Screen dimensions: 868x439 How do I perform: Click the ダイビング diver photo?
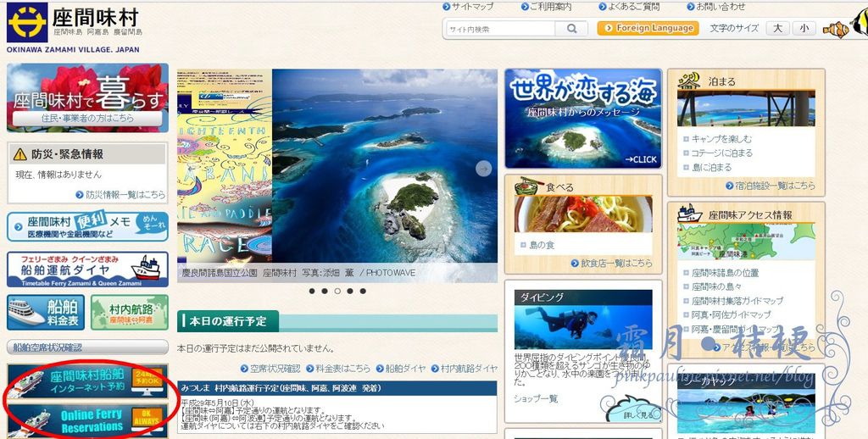point(583,326)
